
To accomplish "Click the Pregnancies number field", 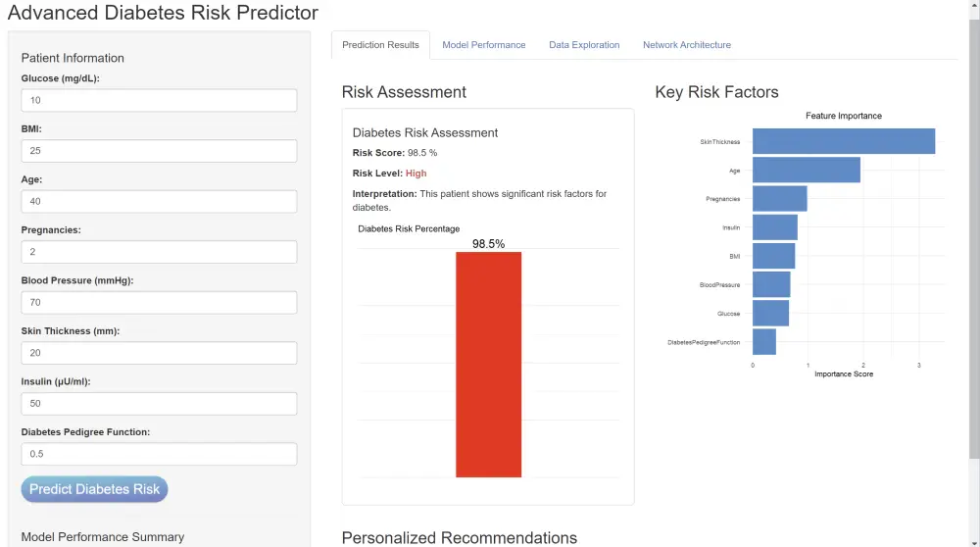I will click(159, 252).
